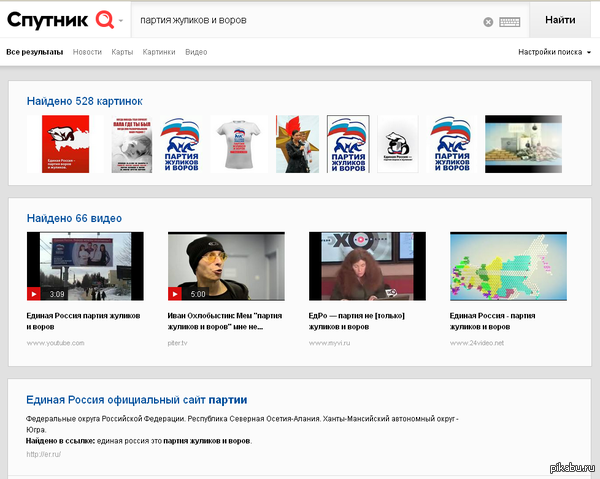Image resolution: width=600 pixels, height=479 pixels.
Task: Open the first red bear image thumbnail
Action: point(65,144)
